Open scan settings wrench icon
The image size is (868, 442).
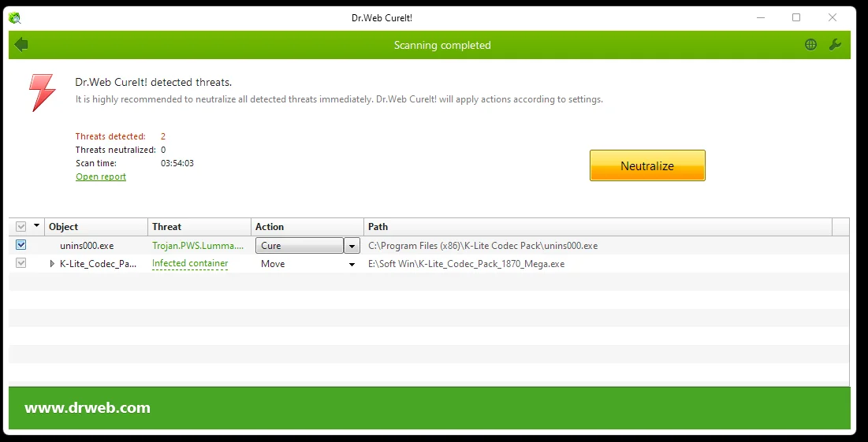coord(835,45)
